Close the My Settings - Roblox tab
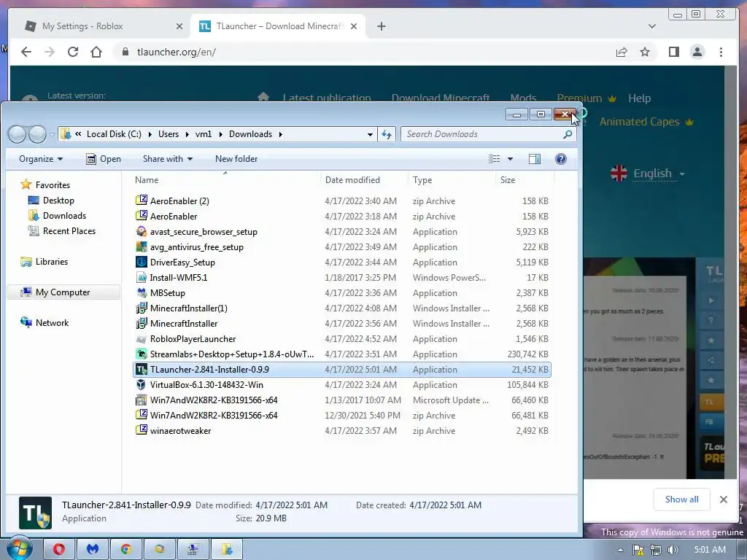747x560 pixels. click(179, 26)
